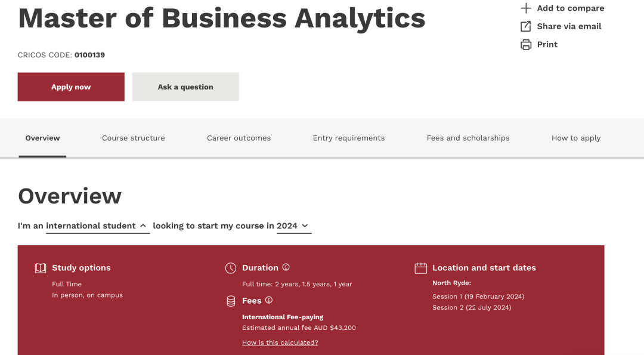This screenshot has height=355, width=644.
Task: Open the How is this calculated link
Action: pyautogui.click(x=280, y=342)
